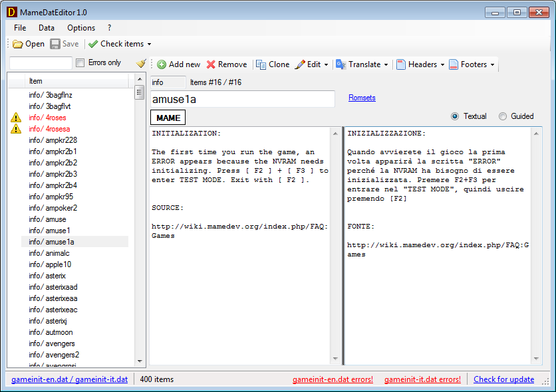Select the Textual radio button
The height and width of the screenshot is (392, 556).
(455, 116)
